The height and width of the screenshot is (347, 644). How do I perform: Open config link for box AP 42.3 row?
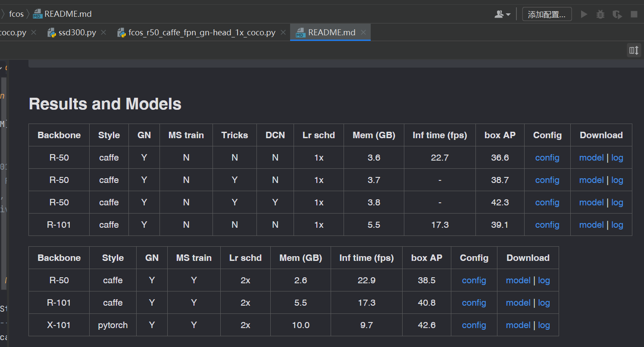[547, 202]
